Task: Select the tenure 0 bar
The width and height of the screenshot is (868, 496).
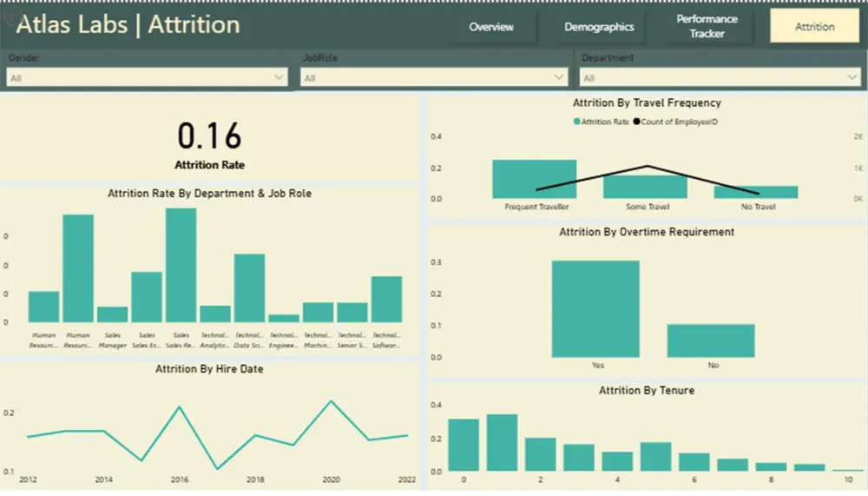Action: [x=464, y=445]
